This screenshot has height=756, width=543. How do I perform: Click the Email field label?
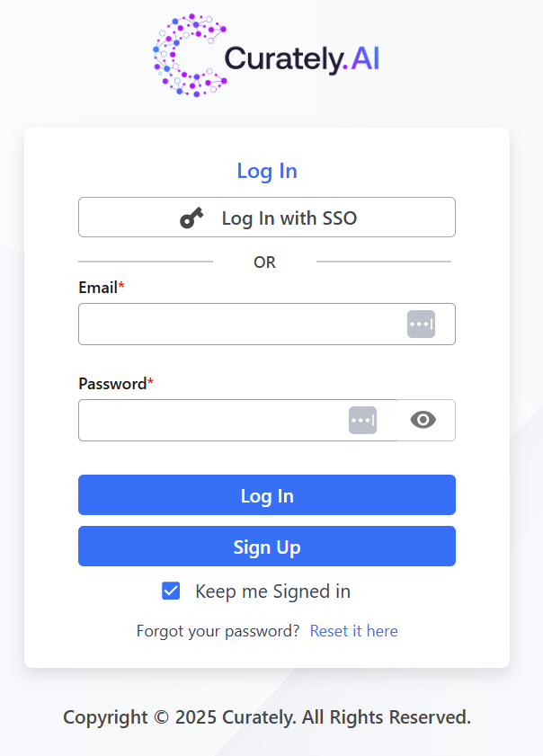98,288
